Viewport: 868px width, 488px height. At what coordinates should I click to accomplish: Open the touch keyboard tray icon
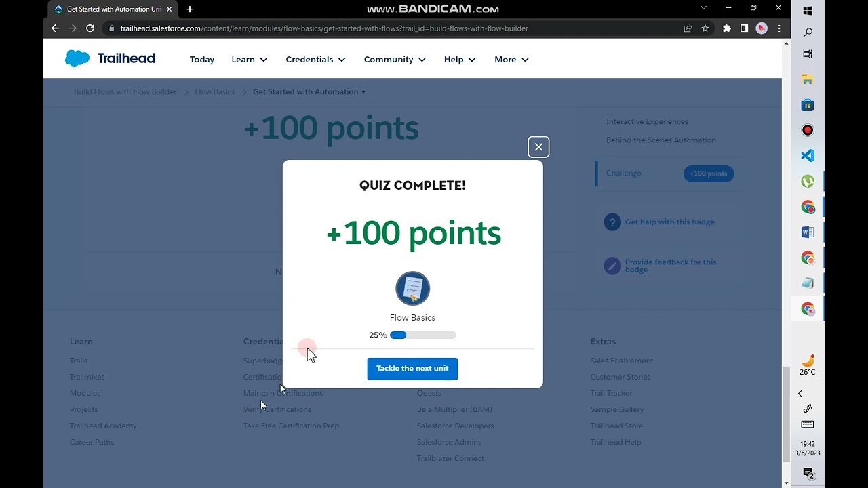(x=808, y=424)
